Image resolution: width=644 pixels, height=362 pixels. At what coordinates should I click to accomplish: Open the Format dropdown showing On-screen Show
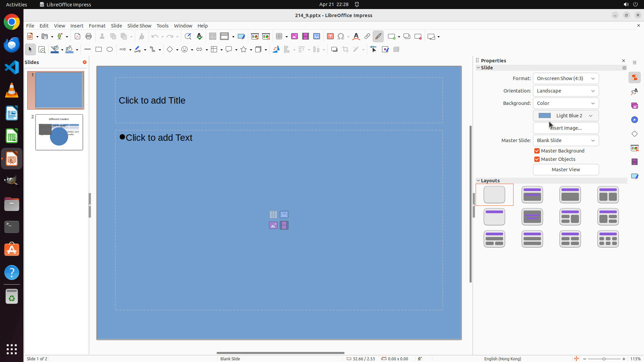pyautogui.click(x=566, y=78)
